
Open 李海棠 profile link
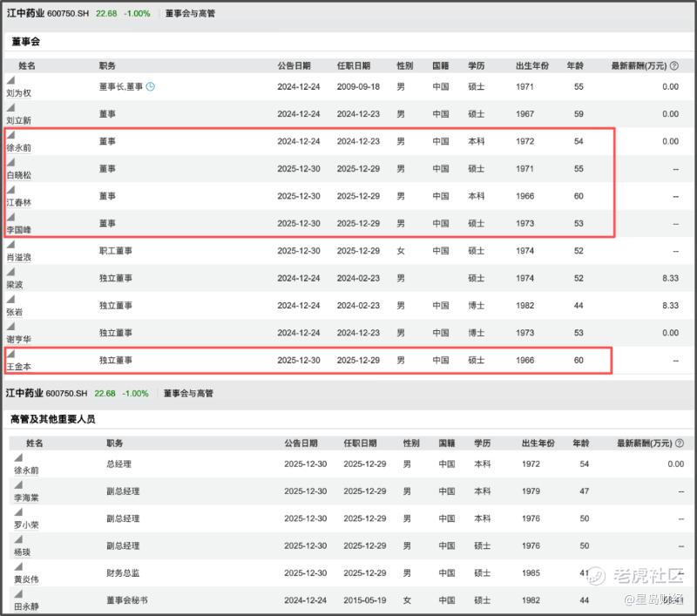click(26, 498)
